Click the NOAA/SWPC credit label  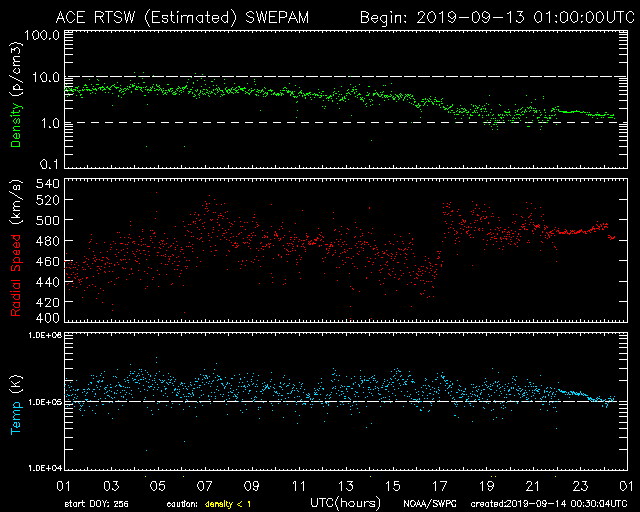point(428,503)
